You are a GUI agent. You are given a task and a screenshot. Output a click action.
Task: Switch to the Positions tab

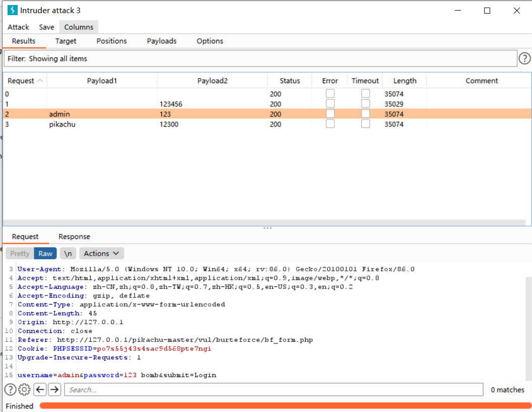point(111,41)
